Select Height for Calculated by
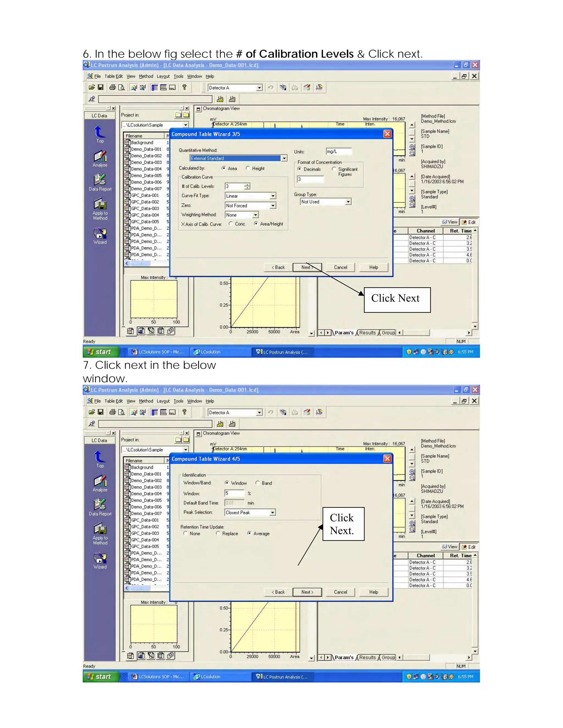 [248, 168]
